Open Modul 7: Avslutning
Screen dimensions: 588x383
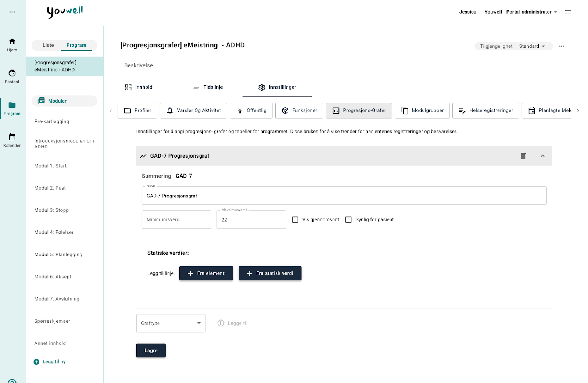coord(57,299)
